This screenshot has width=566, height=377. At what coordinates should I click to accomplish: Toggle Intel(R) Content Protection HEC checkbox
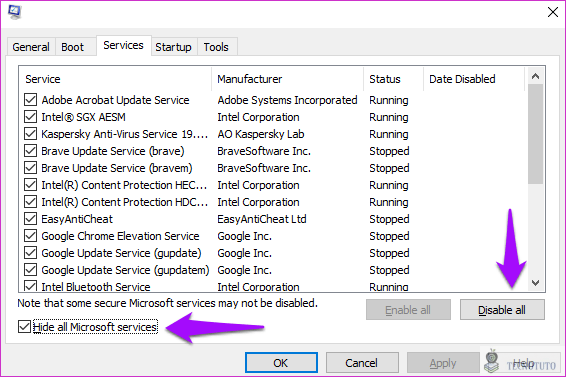[x=30, y=185]
